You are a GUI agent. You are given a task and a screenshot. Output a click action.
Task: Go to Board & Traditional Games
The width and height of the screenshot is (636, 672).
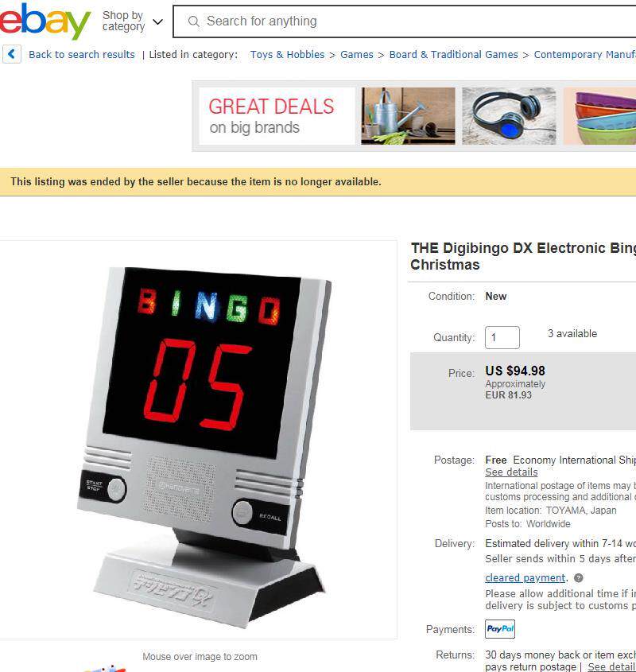[453, 54]
